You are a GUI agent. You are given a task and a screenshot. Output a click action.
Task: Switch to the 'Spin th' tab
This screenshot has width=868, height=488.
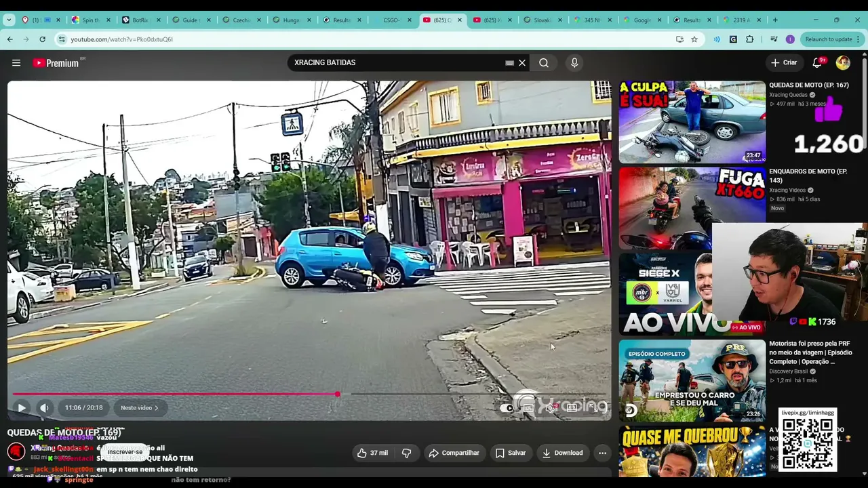[91, 20]
